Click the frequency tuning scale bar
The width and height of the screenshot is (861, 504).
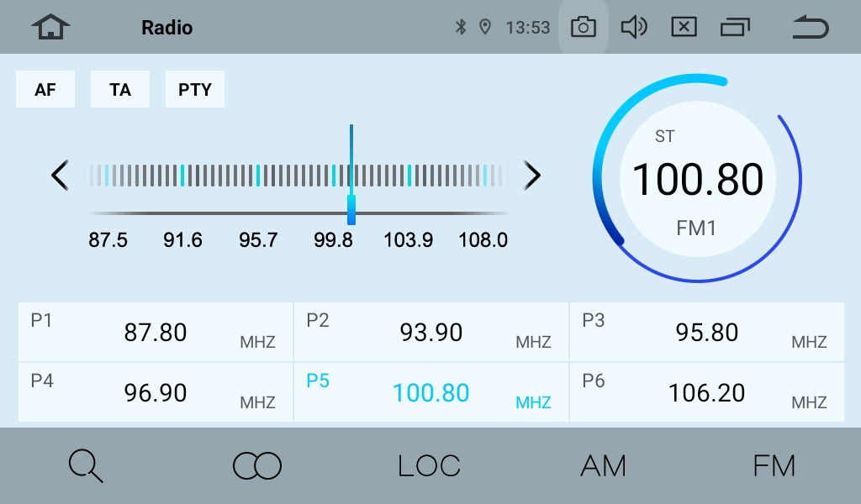298,176
